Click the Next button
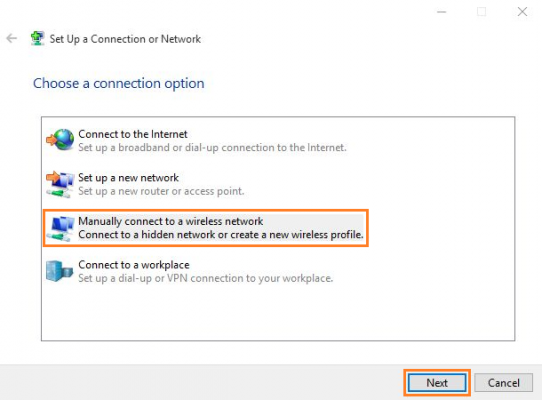 tap(437, 383)
